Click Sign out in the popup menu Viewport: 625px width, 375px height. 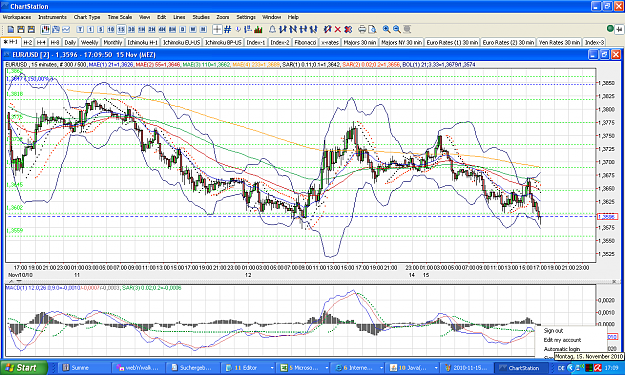[553, 331]
